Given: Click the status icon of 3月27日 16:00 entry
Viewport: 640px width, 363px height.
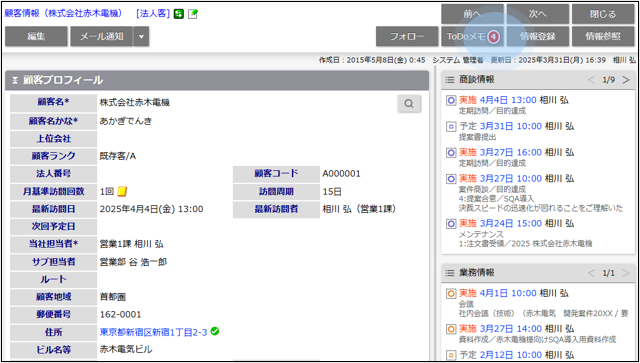Looking at the screenshot, I should coord(451,153).
